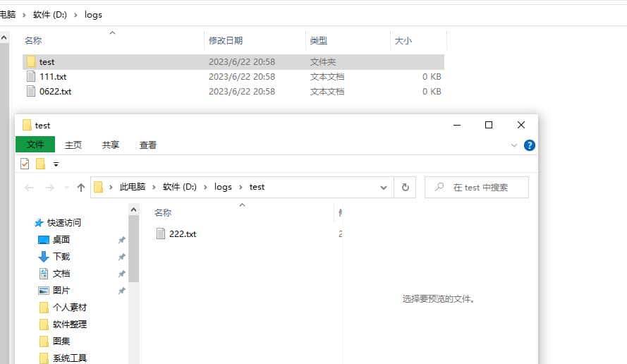Expand the chevron after 此电脑 in address bar

point(154,187)
